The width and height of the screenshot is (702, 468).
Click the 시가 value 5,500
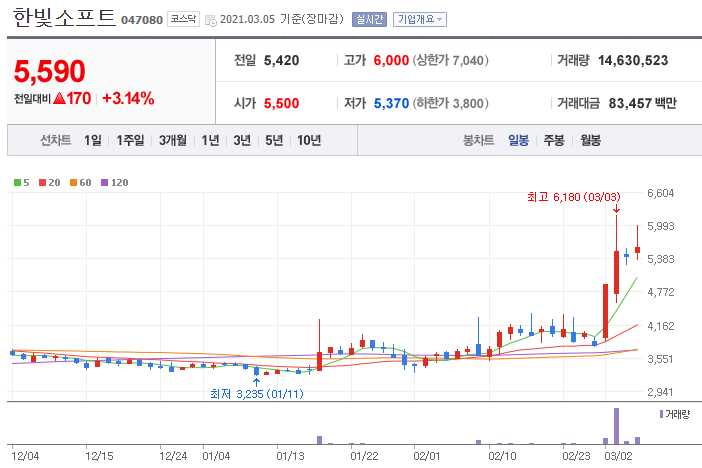coord(281,103)
